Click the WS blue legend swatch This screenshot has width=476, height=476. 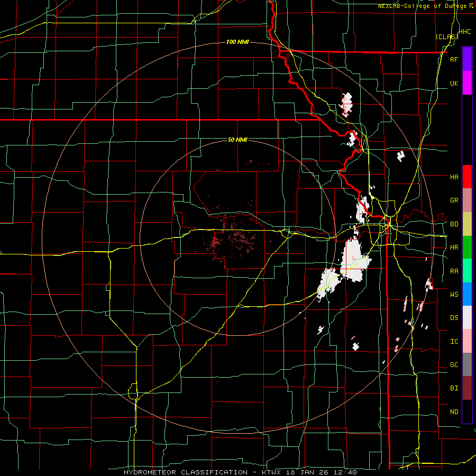[467, 294]
